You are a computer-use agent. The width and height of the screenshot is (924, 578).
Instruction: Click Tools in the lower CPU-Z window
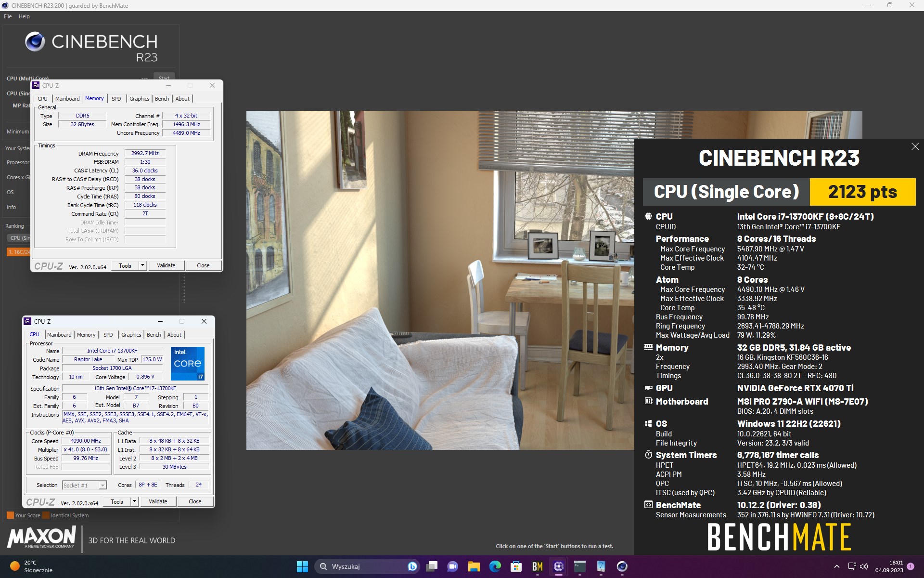click(x=117, y=501)
